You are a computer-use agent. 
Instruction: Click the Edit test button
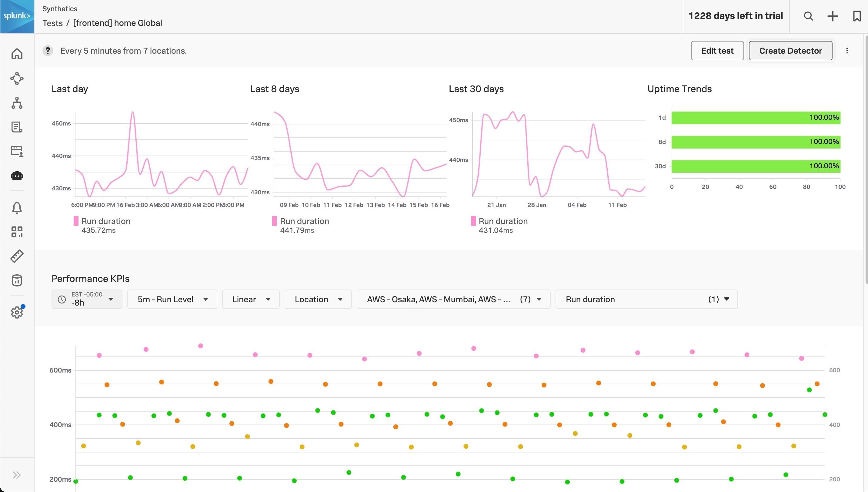[717, 51]
